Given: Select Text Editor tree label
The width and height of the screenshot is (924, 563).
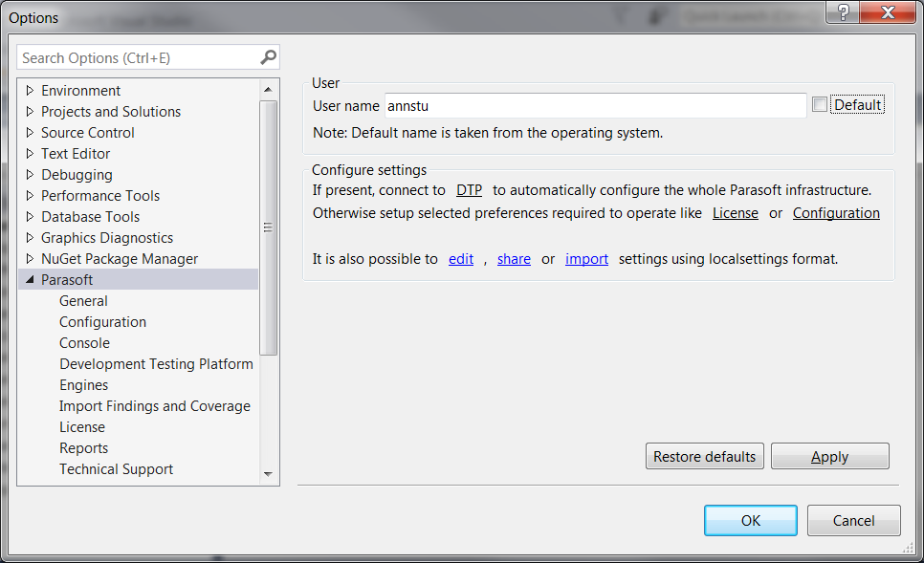Looking at the screenshot, I should (x=76, y=154).
